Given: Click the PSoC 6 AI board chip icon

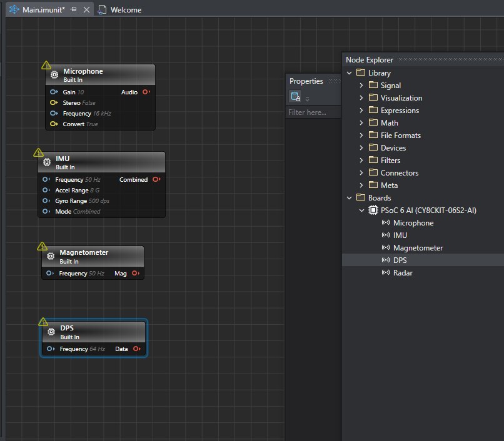Looking at the screenshot, I should click(373, 211).
